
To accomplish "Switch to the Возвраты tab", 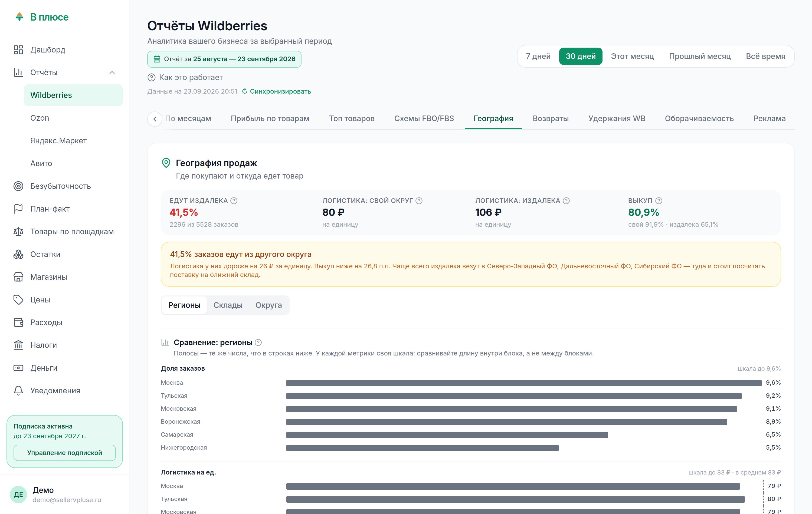I will tap(551, 119).
